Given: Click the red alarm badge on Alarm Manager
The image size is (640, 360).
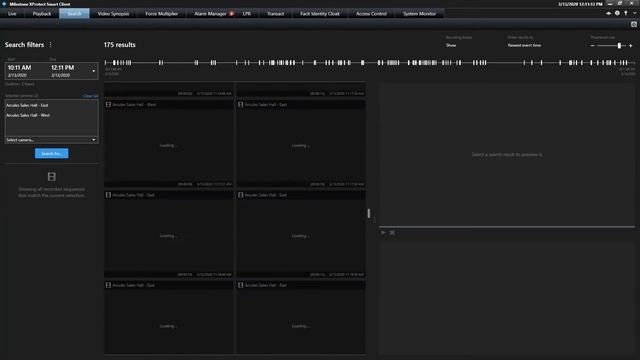Looking at the screenshot, I should tap(231, 13).
